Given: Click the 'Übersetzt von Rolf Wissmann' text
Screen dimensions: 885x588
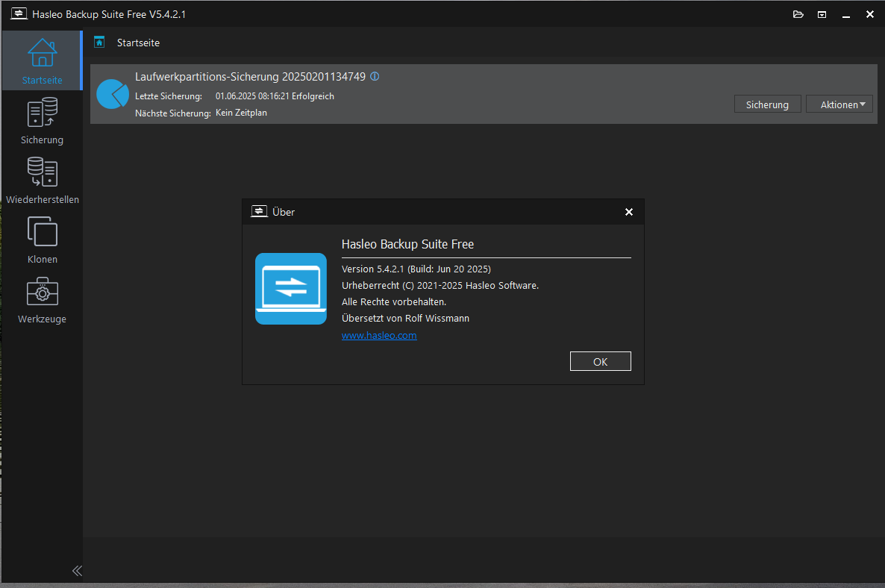Looking at the screenshot, I should point(405,319).
